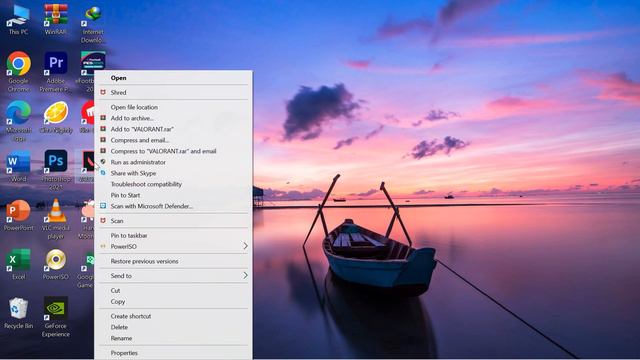This screenshot has width=640, height=360.
Task: Select the Microsoft Edge desktop icon
Action: tap(18, 121)
